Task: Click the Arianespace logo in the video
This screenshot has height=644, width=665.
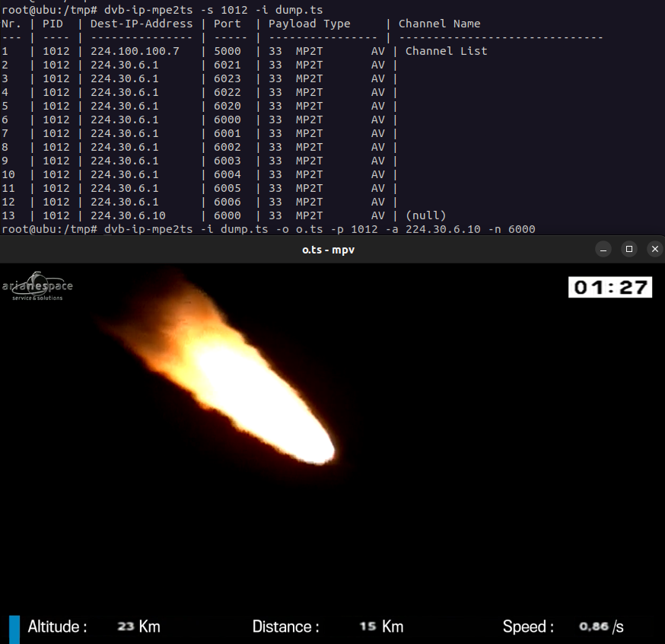Action: (x=37, y=286)
